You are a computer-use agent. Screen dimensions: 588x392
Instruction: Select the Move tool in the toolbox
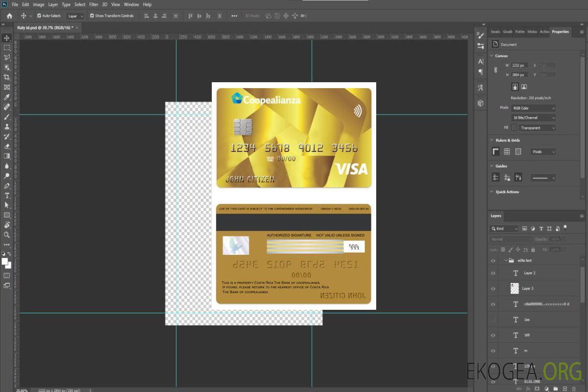point(7,38)
